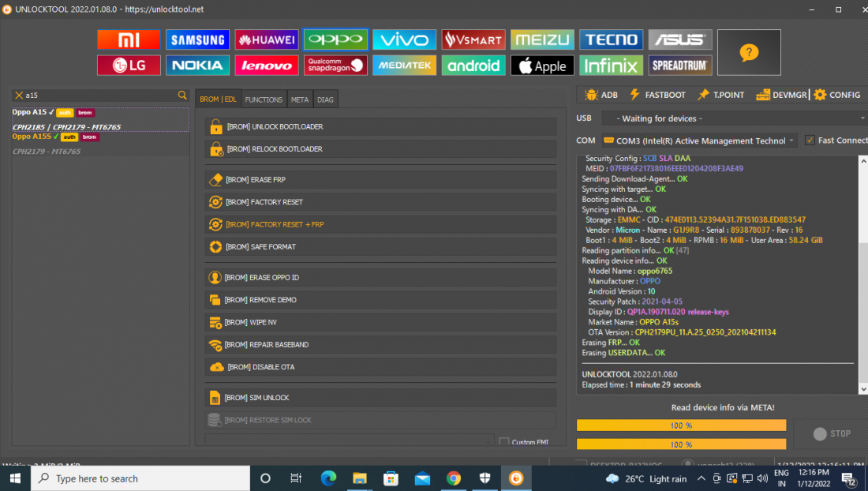Open Google Chrome from the taskbar
This screenshot has height=491, width=868.
click(x=454, y=478)
